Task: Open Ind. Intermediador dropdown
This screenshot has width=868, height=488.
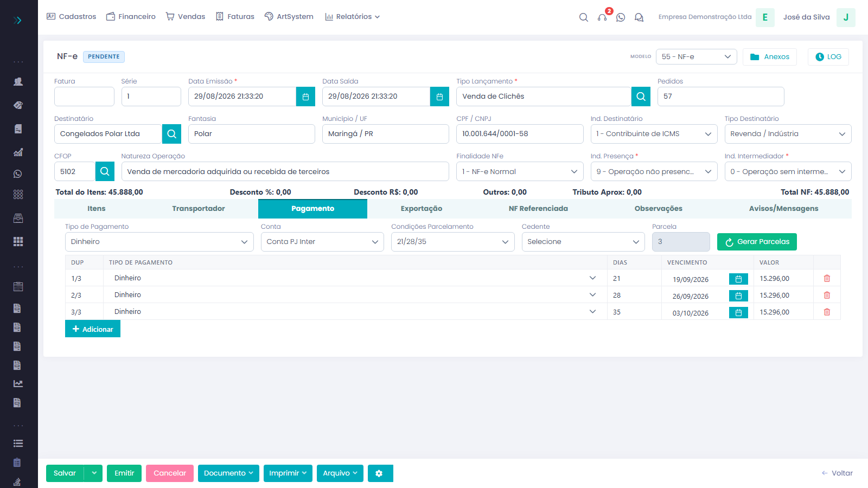Action: coord(788,171)
